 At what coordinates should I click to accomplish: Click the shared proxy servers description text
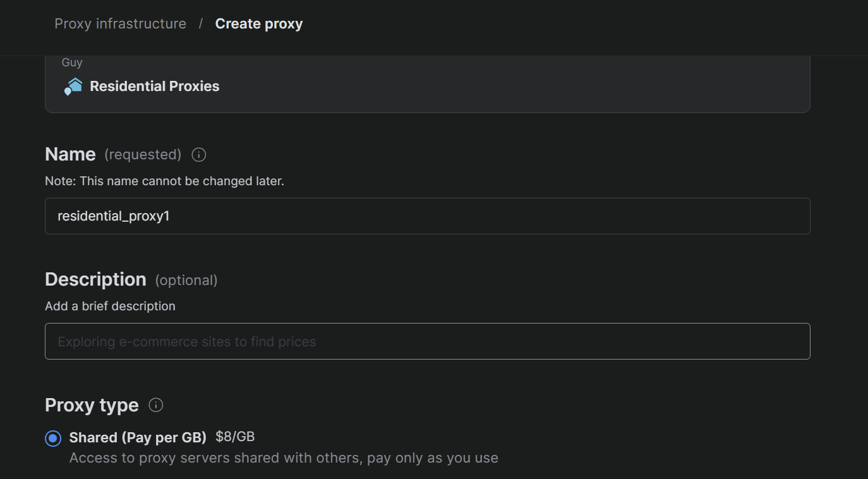click(x=284, y=458)
